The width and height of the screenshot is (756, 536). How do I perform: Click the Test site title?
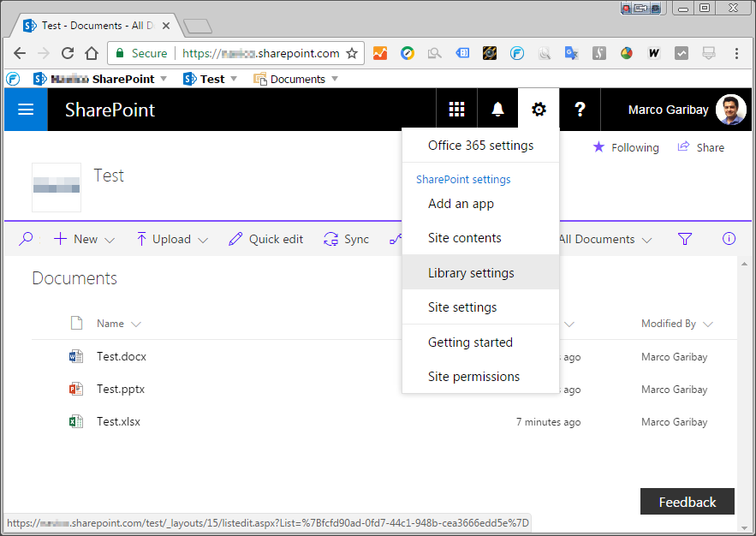pos(109,175)
